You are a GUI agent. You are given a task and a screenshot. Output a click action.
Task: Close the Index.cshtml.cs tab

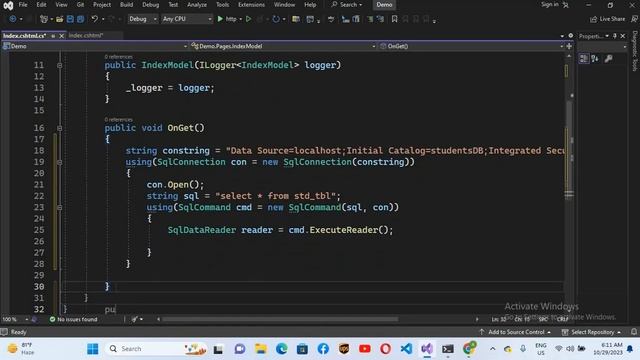pyautogui.click(x=62, y=36)
